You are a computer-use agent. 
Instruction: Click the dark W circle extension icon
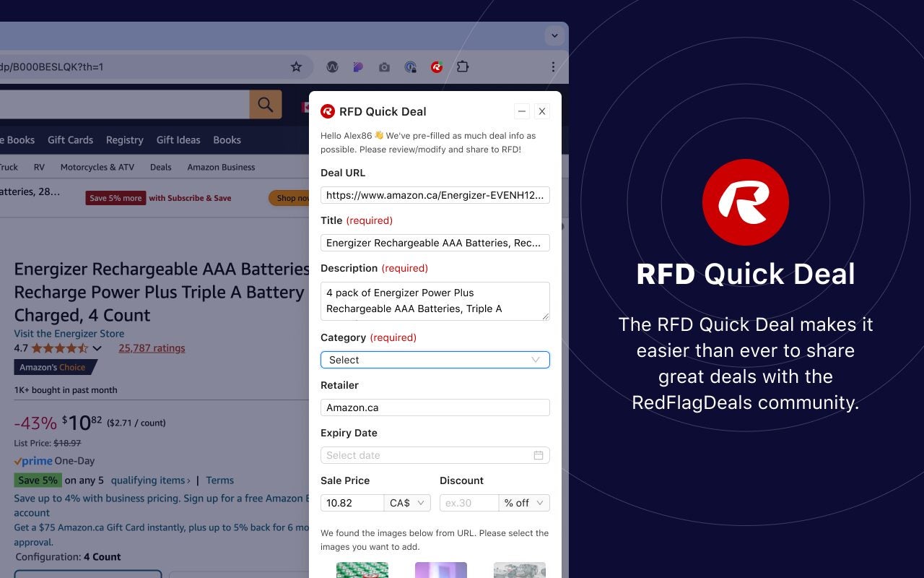332,66
